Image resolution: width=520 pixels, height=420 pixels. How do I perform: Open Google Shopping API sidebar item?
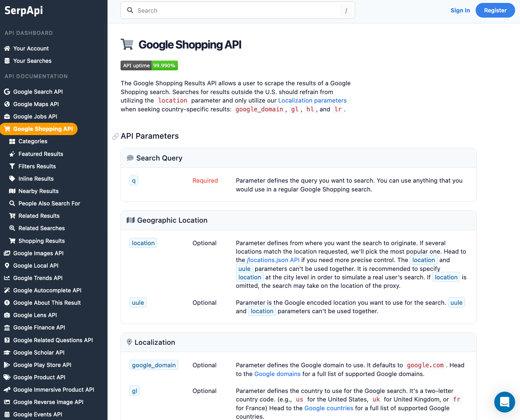click(39, 129)
